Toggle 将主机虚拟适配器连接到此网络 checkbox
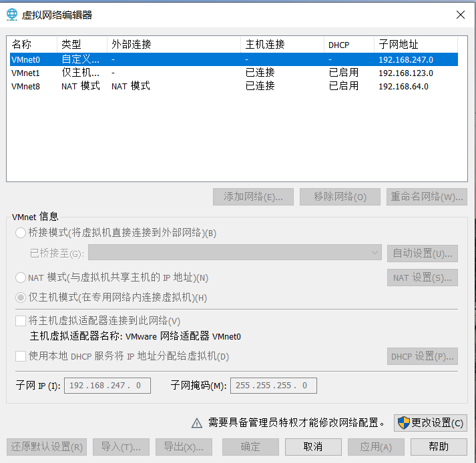The height and width of the screenshot is (463, 476). (21, 321)
